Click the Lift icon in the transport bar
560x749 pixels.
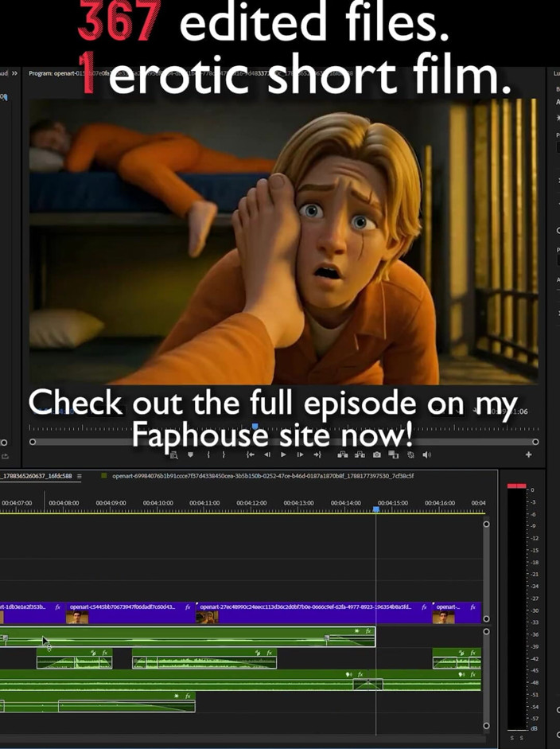[x=343, y=454]
